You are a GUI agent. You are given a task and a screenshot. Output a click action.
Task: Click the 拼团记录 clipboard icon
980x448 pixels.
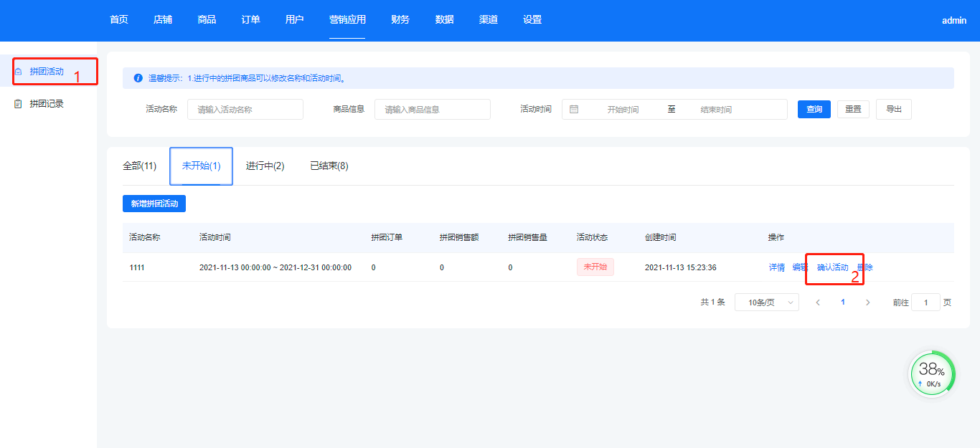click(19, 104)
